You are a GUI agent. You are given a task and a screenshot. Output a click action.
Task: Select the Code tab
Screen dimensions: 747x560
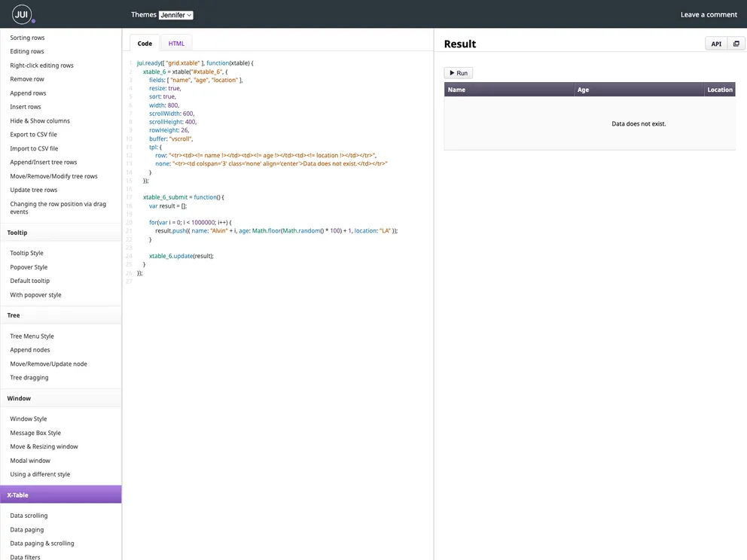tap(145, 43)
